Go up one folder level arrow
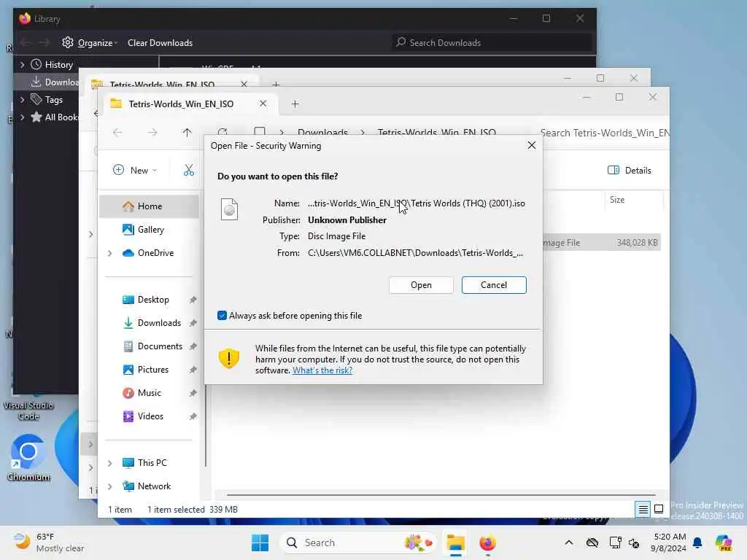The height and width of the screenshot is (560, 747). point(187,133)
